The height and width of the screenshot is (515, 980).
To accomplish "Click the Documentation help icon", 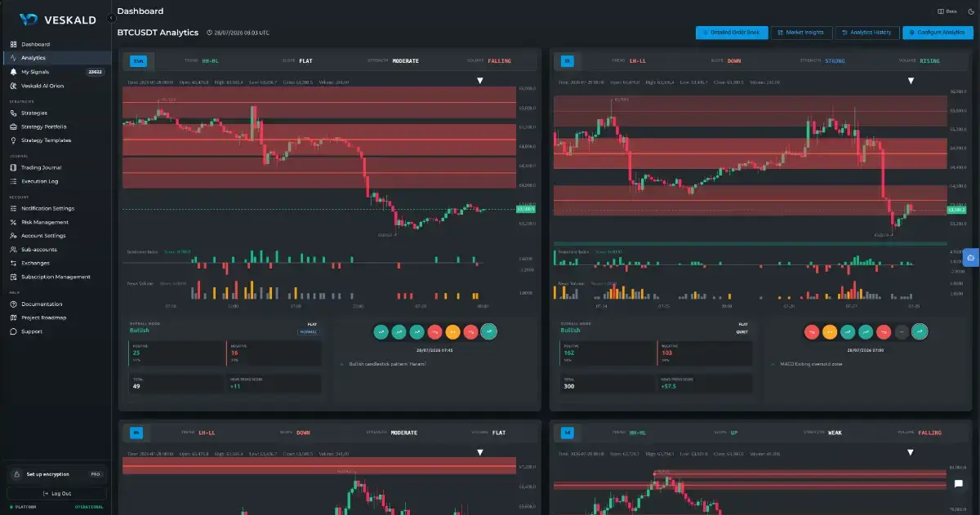I will (13, 304).
